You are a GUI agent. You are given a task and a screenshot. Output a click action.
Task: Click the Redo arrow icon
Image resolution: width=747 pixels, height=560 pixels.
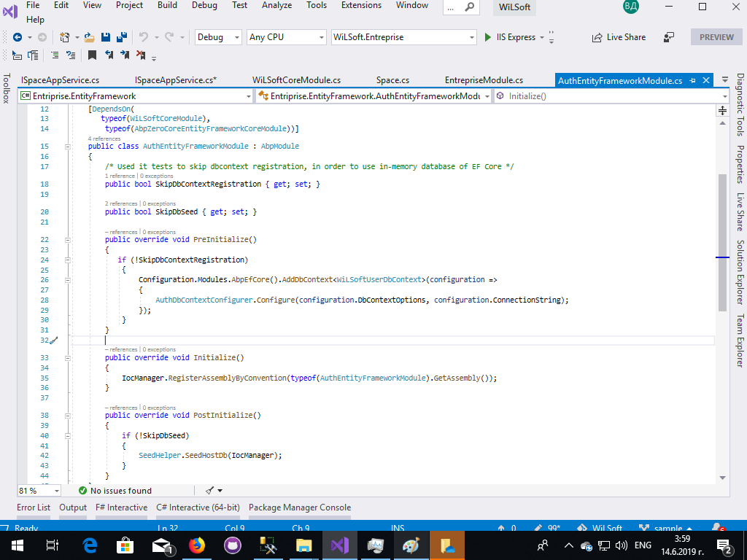click(169, 37)
